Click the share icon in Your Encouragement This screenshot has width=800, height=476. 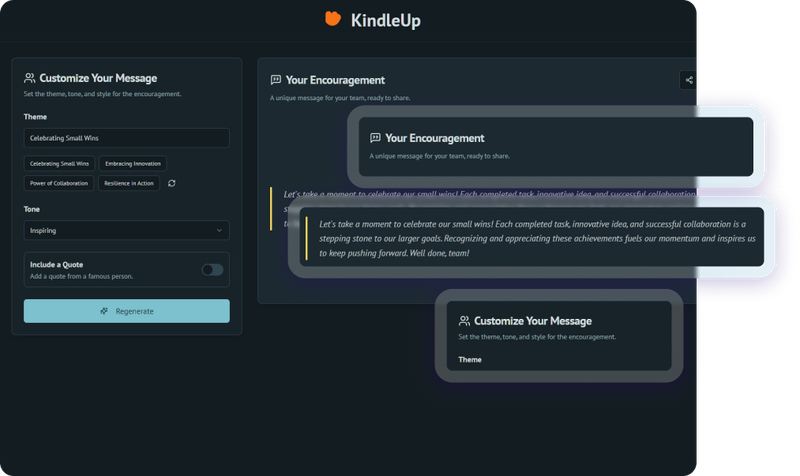(x=687, y=80)
